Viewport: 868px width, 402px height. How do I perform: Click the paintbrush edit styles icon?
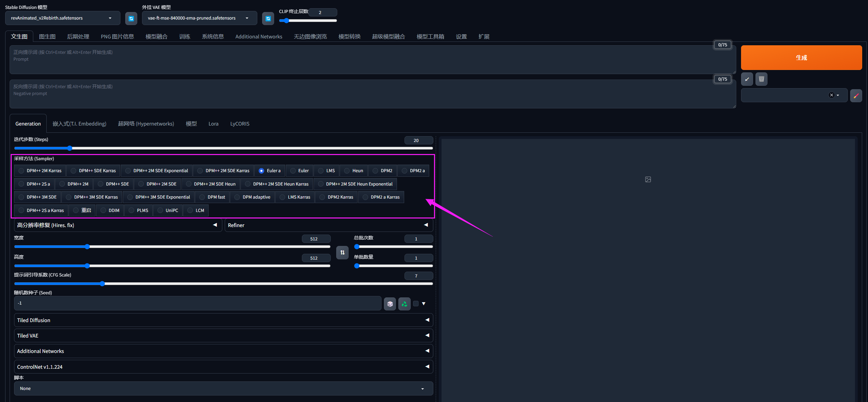coord(856,96)
